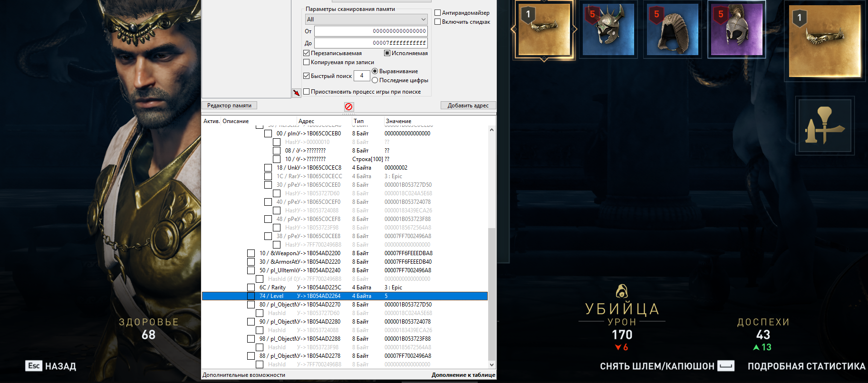Click СНЯТЬ ШЛЕМ/КАПЮШОН
Screen dimensions: 868x383
(x=657, y=366)
